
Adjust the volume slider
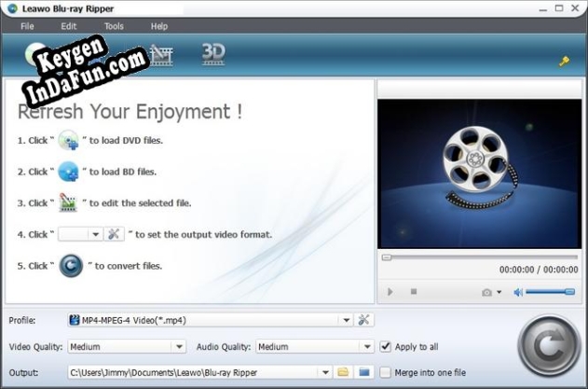coord(550,292)
